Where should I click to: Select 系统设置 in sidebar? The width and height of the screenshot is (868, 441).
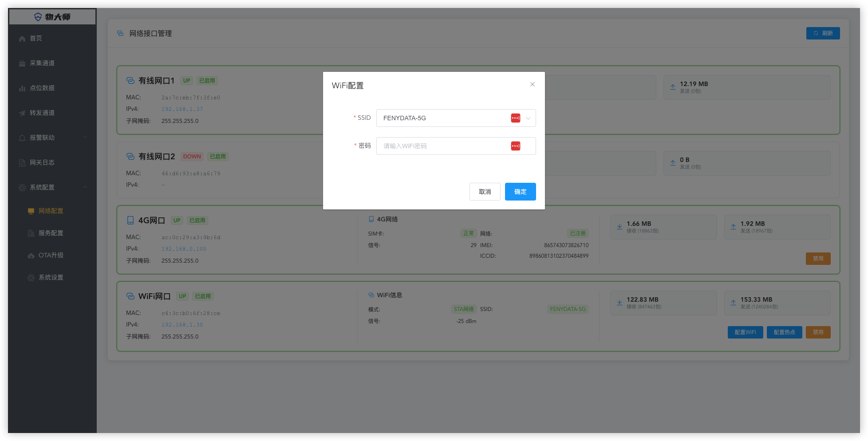click(x=51, y=277)
